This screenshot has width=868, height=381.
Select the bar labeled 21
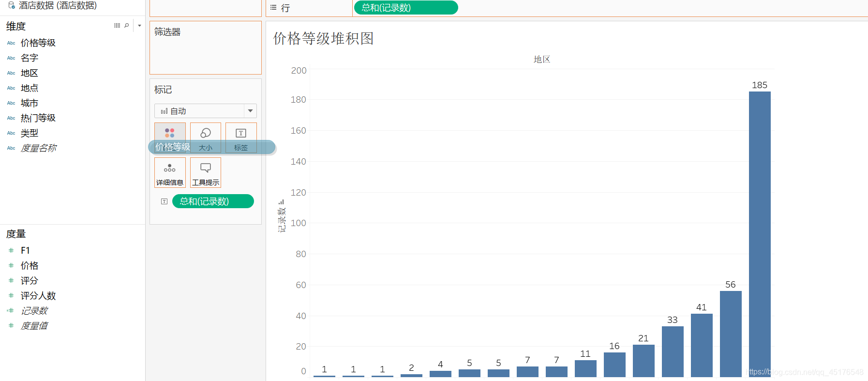[x=644, y=361]
